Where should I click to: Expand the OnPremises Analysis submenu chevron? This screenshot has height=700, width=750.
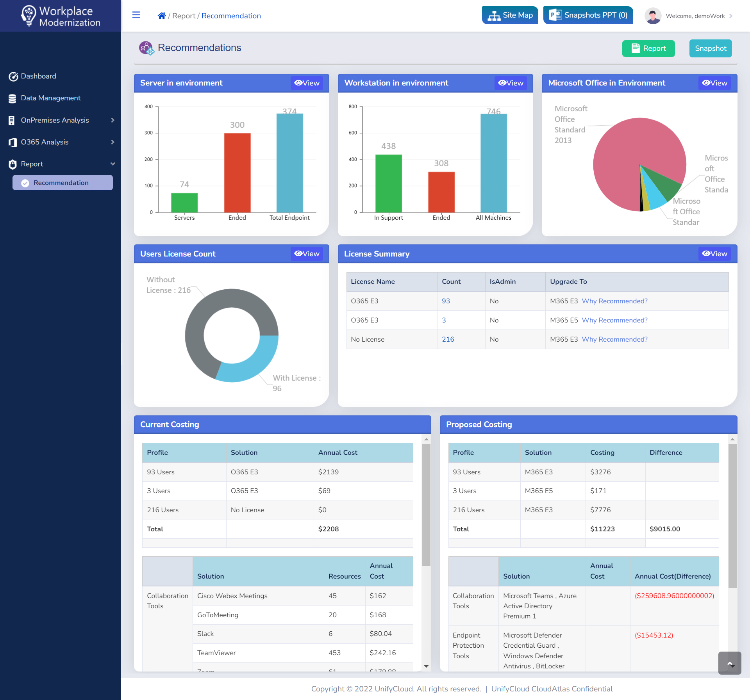[113, 120]
